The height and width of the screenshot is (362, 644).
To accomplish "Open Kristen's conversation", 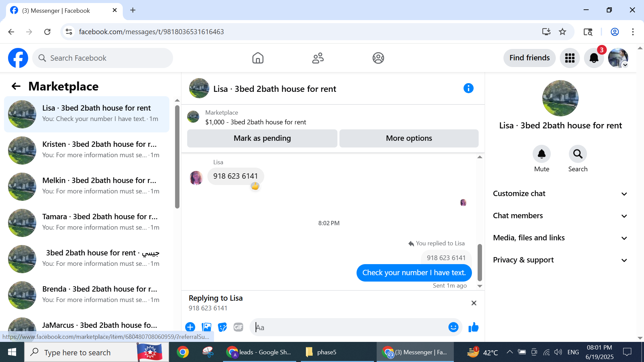I will click(87, 150).
